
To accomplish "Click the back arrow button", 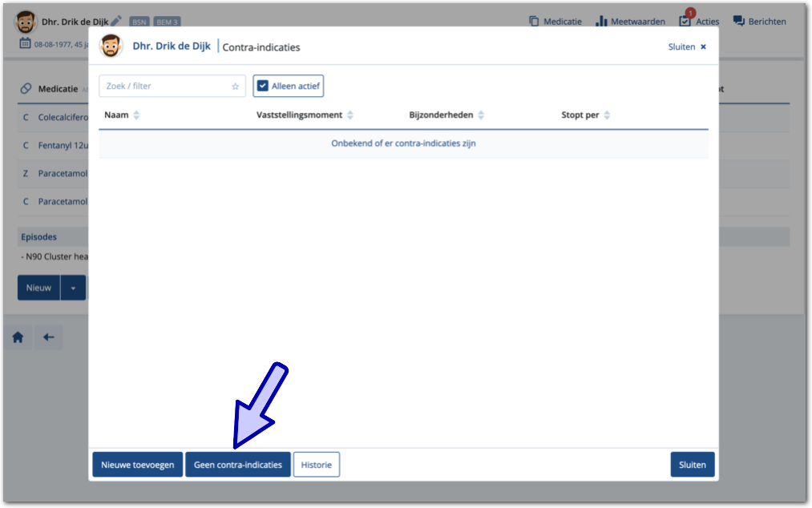I will coord(48,337).
